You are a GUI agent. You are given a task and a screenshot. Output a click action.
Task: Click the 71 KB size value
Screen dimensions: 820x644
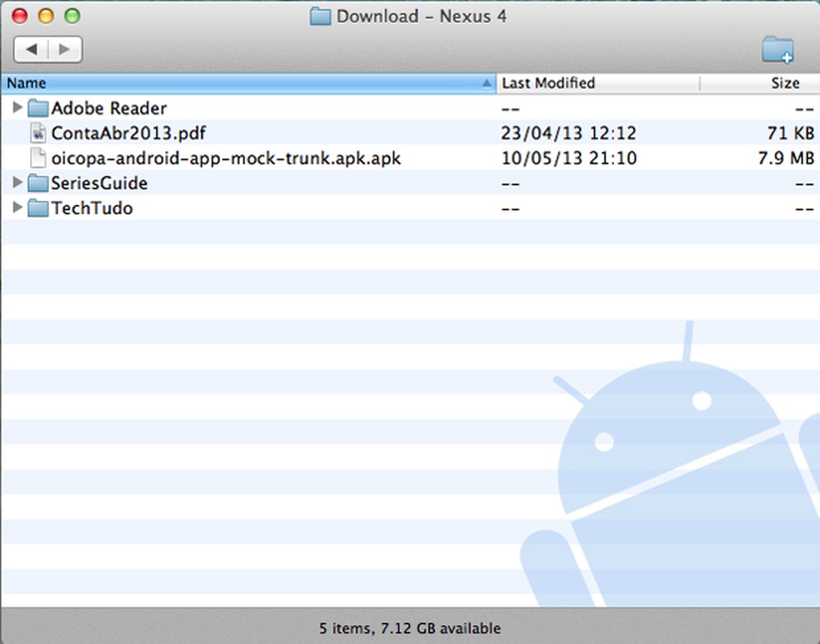tap(790, 133)
